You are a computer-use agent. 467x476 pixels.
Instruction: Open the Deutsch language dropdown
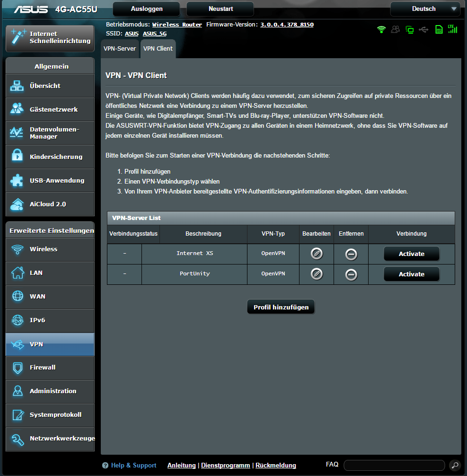[425, 9]
